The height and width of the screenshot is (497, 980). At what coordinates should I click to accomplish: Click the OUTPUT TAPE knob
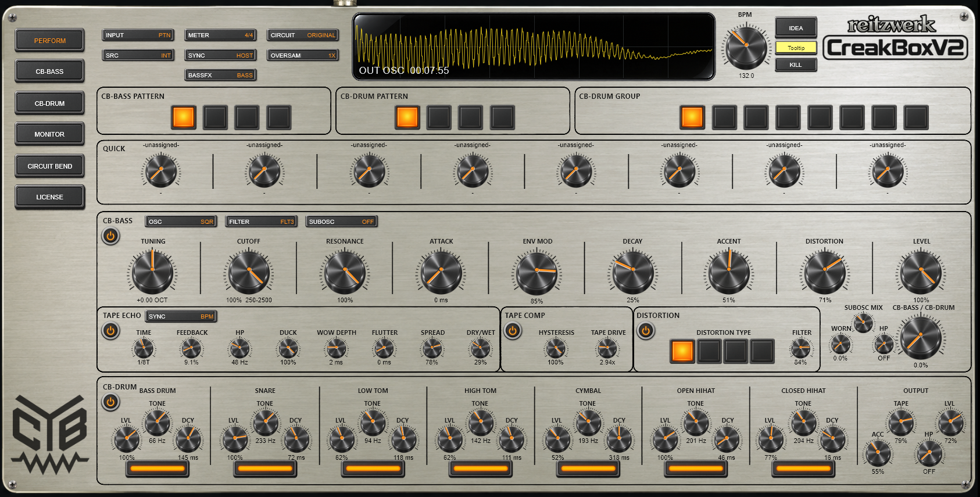pyautogui.click(x=901, y=423)
